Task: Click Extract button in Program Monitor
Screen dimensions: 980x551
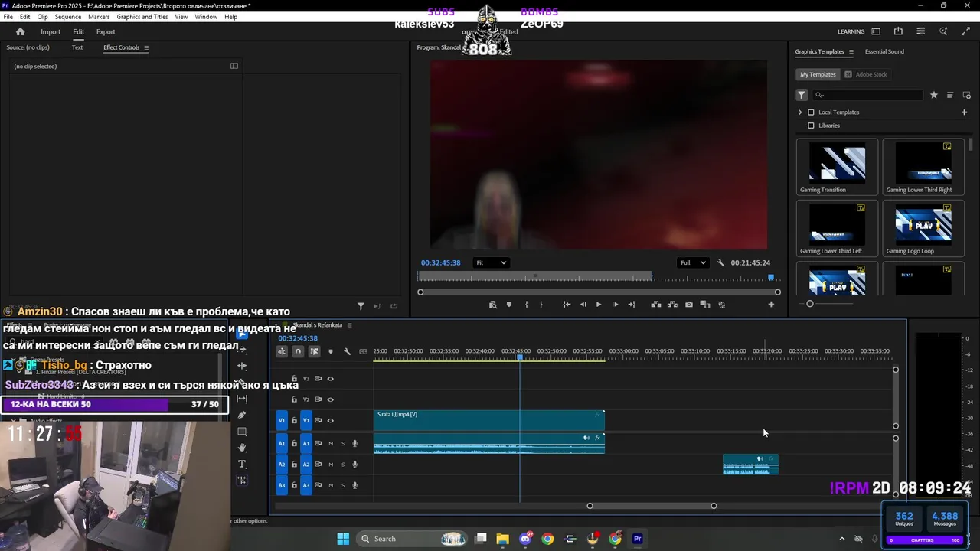Action: [672, 305]
